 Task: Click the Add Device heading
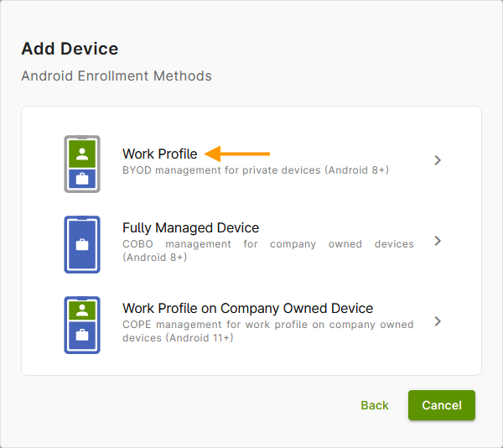tap(70, 49)
